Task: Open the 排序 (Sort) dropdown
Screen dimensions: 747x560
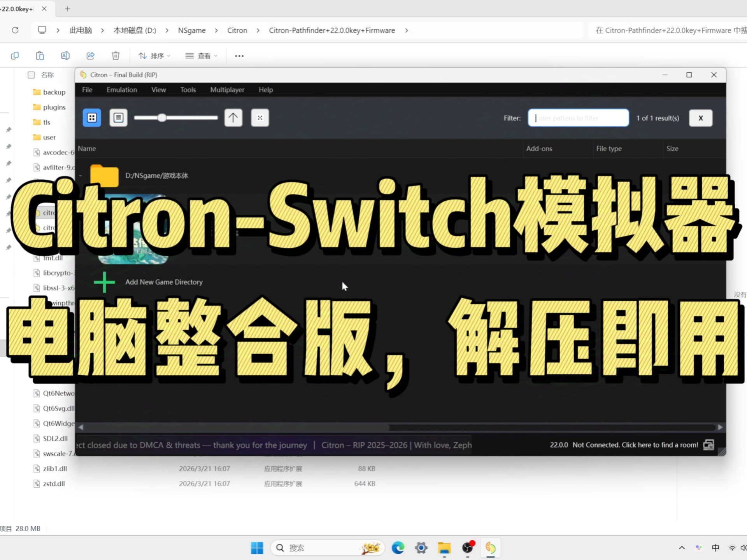Action: coord(154,56)
